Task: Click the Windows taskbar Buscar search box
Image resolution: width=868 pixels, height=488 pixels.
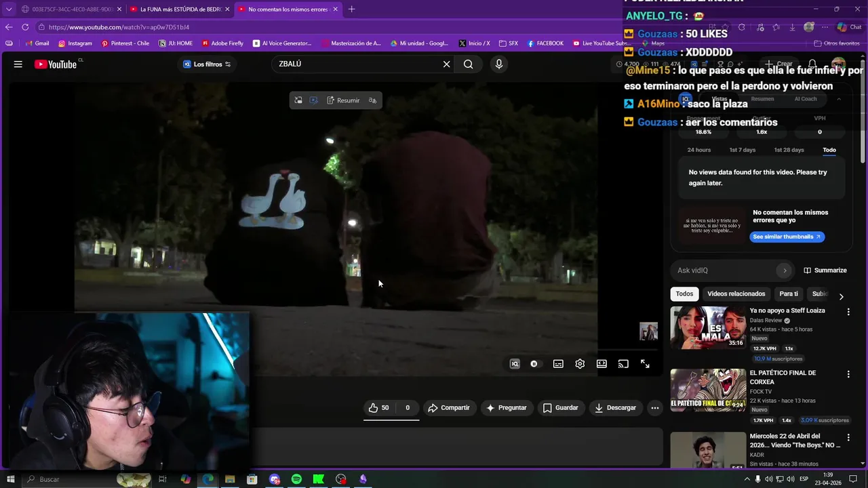Action: [x=88, y=479]
